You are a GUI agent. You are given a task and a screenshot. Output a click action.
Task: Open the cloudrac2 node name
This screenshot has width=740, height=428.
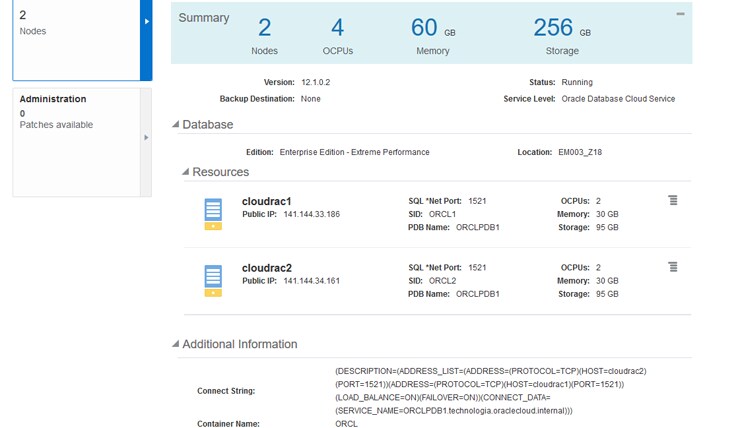267,267
